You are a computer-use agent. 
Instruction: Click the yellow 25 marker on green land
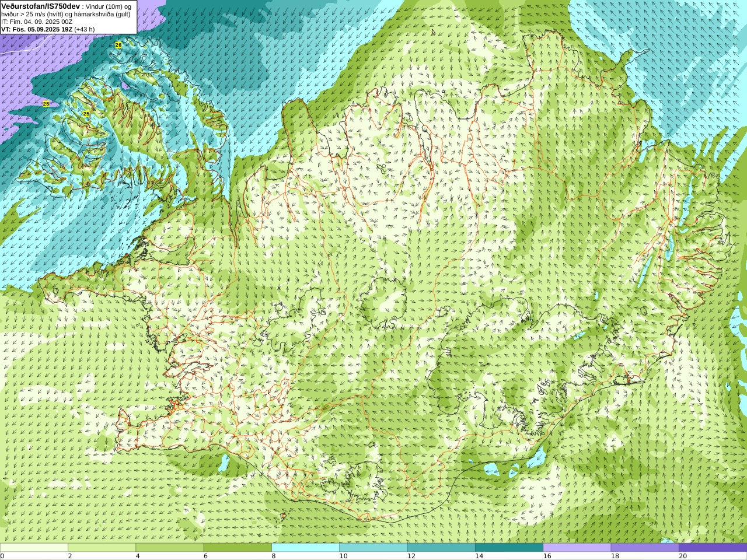click(x=86, y=114)
